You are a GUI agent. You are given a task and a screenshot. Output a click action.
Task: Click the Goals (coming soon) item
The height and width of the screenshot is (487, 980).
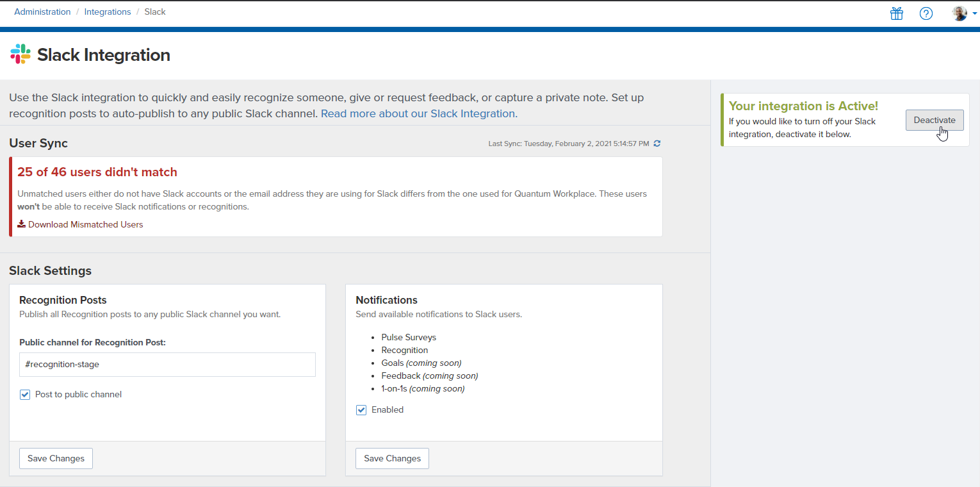421,363
